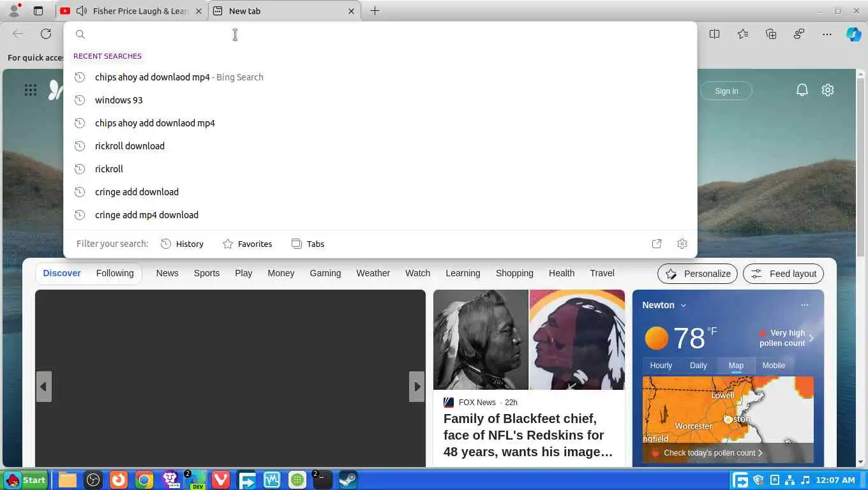Open the Favorites hub icon
The height and width of the screenshot is (490, 868).
tap(743, 34)
